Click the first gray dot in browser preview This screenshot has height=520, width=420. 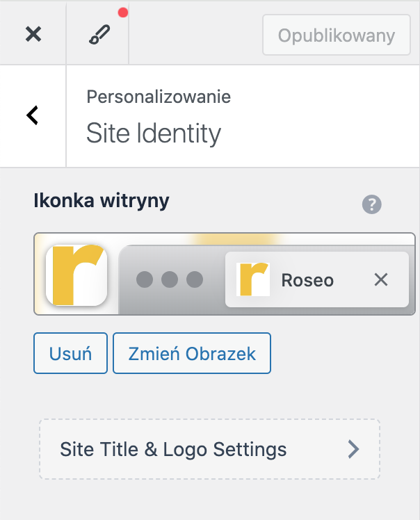pos(145,279)
